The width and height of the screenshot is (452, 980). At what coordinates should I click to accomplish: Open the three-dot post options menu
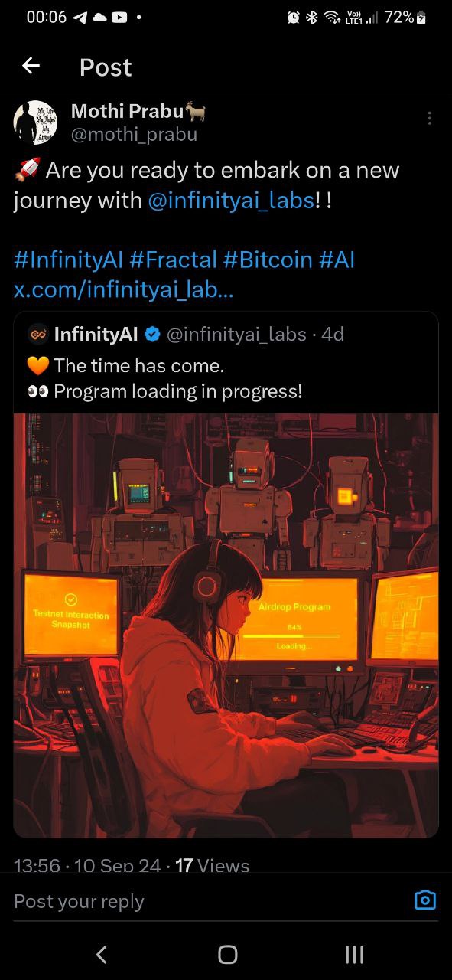click(430, 118)
